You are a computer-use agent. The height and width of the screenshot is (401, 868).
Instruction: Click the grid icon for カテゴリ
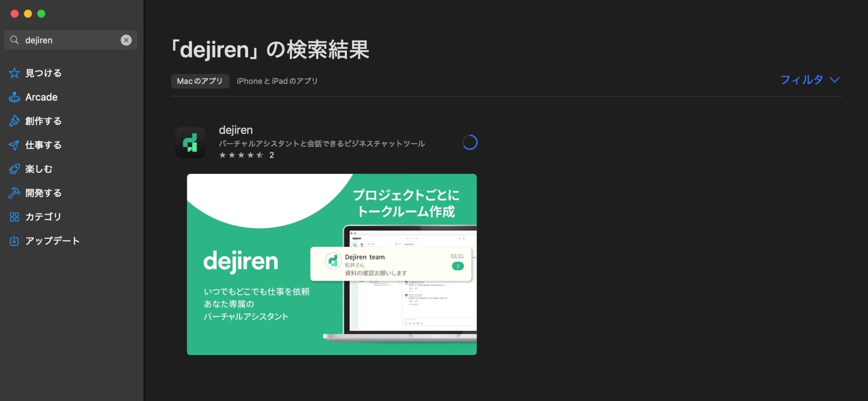(14, 217)
